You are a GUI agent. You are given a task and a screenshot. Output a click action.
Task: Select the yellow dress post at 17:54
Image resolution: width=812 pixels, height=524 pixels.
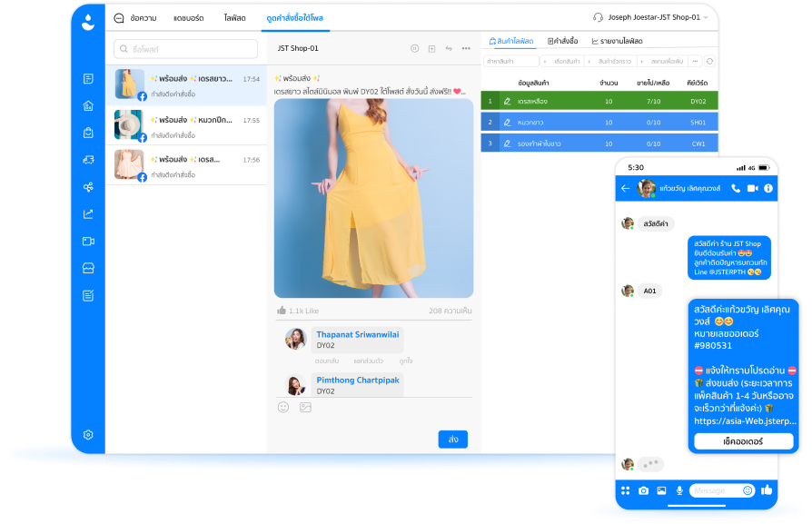coord(186,85)
